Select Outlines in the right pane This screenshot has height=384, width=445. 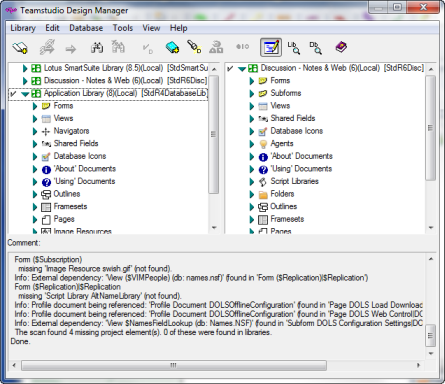[x=283, y=206]
